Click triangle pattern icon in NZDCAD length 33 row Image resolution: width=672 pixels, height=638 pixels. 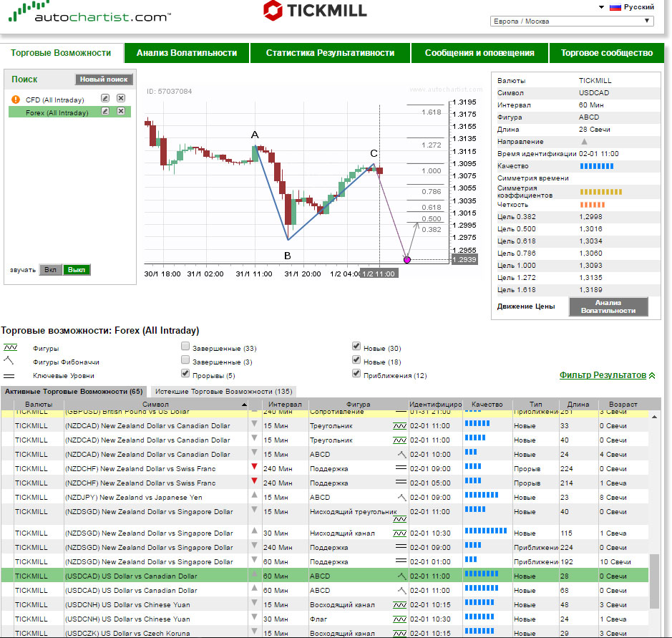point(400,426)
